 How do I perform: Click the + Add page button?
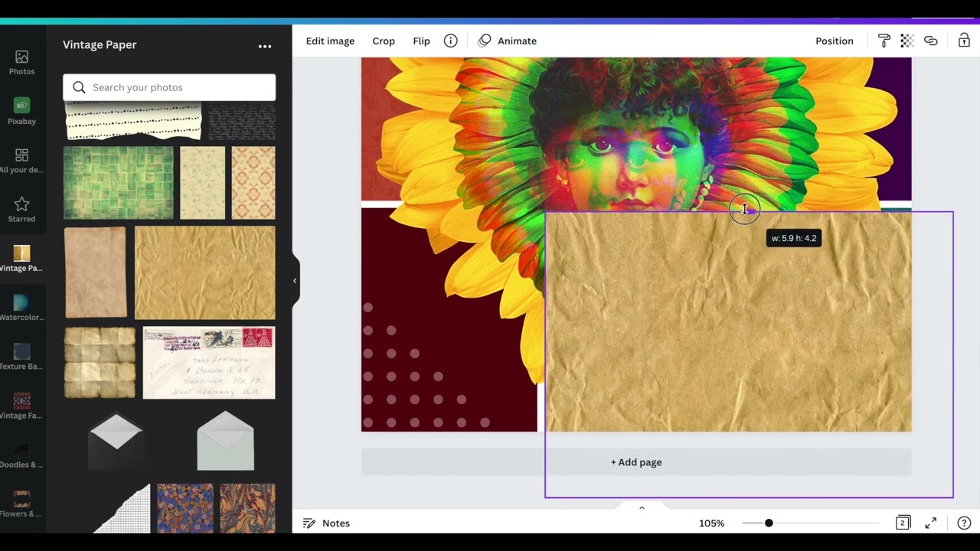click(636, 462)
